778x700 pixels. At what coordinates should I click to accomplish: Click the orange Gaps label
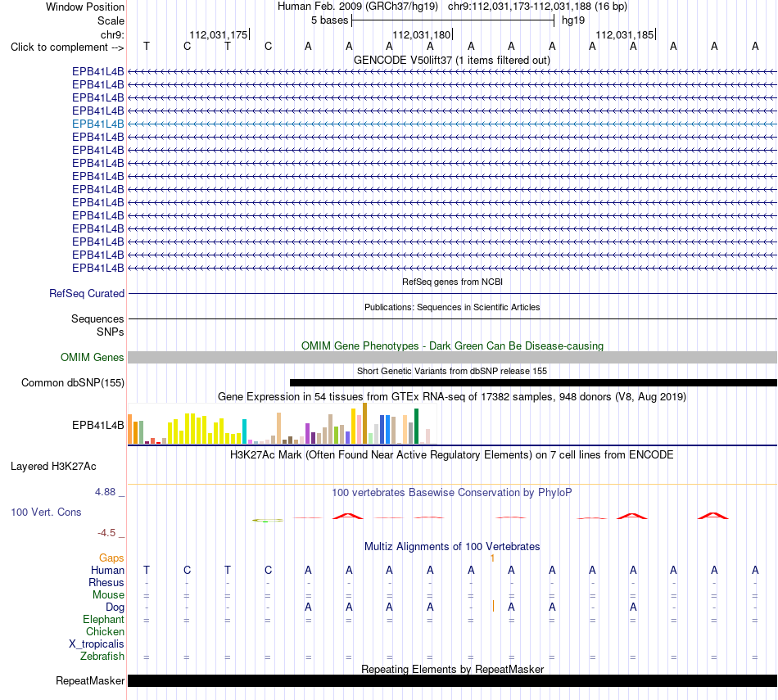point(111,558)
